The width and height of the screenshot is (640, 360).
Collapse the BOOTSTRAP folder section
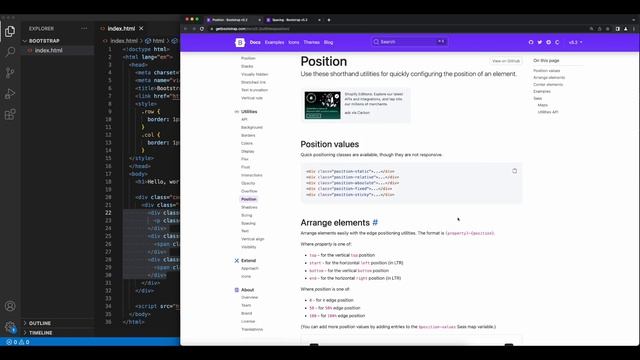(x=44, y=41)
